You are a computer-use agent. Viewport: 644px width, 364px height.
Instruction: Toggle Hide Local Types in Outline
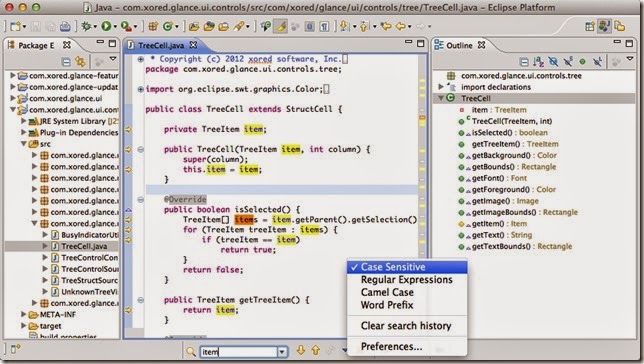coord(597,62)
